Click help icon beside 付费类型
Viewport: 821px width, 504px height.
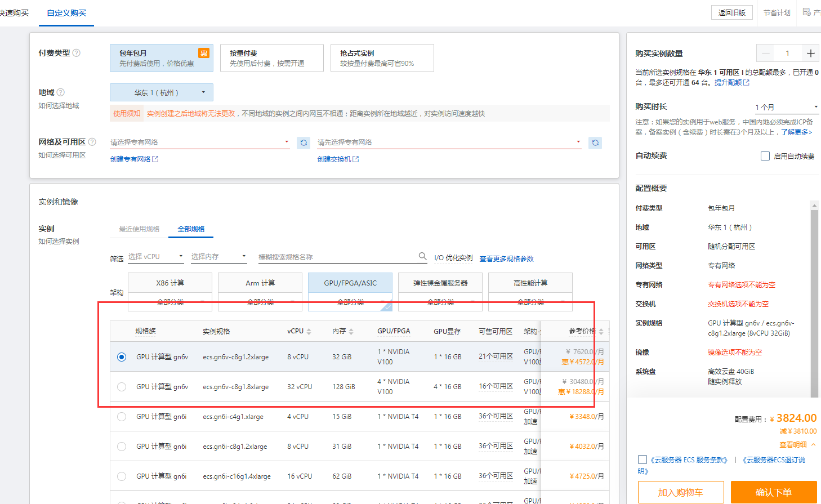77,53
